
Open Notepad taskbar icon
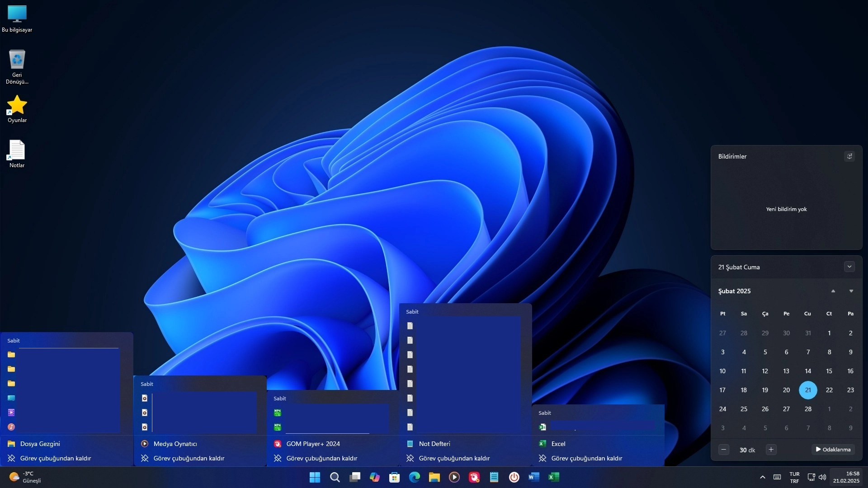(x=494, y=477)
